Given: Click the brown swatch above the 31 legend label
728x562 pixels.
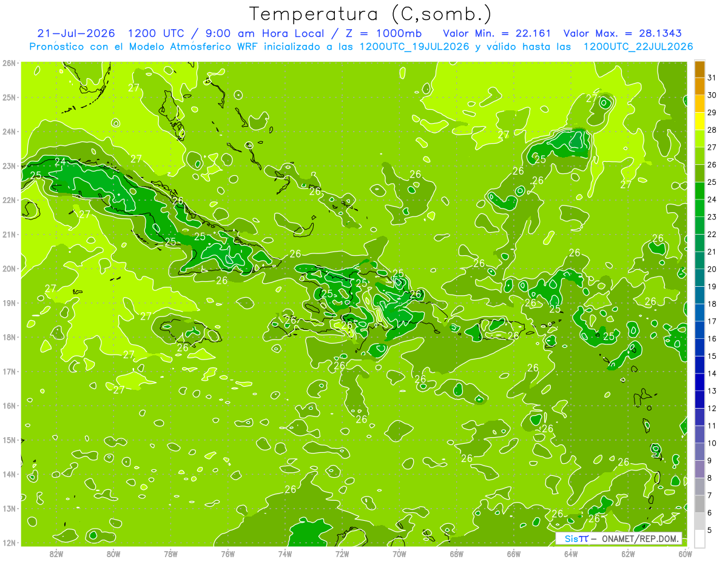Looking at the screenshot, I should [699, 70].
